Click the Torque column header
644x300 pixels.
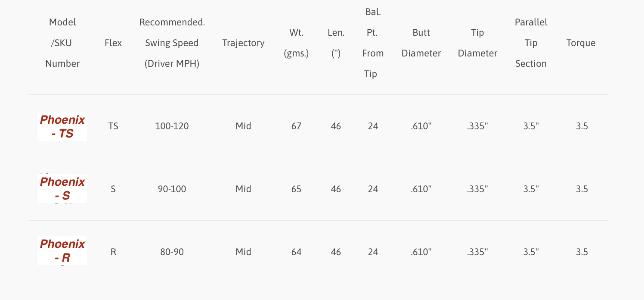tap(581, 43)
